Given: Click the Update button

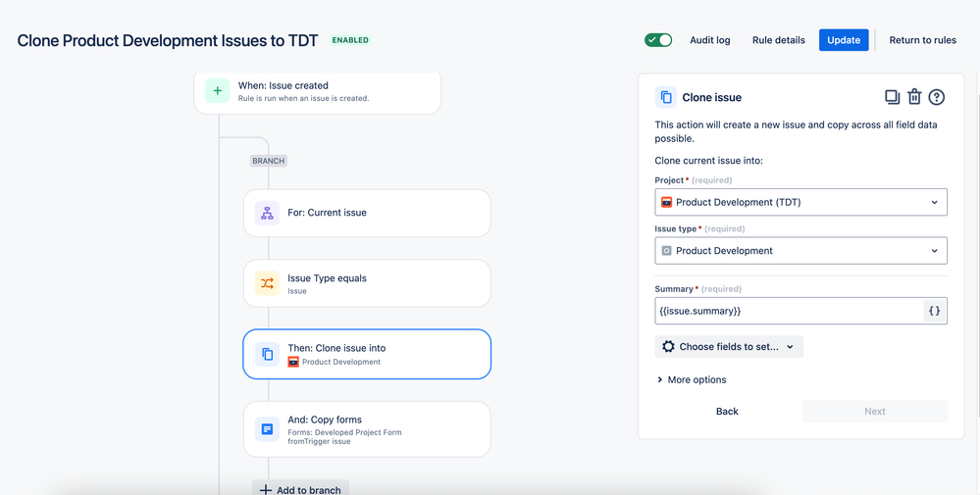Looking at the screenshot, I should pyautogui.click(x=844, y=40).
